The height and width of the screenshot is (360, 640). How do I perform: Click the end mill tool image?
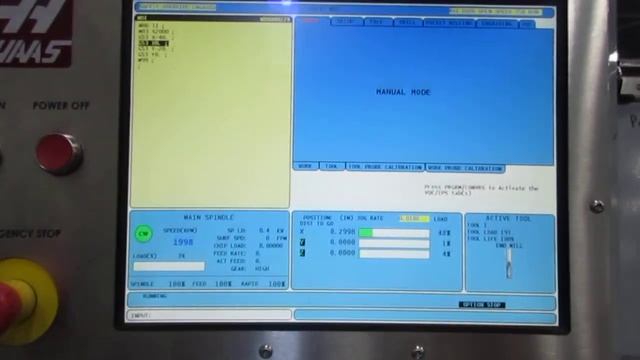pyautogui.click(x=509, y=264)
